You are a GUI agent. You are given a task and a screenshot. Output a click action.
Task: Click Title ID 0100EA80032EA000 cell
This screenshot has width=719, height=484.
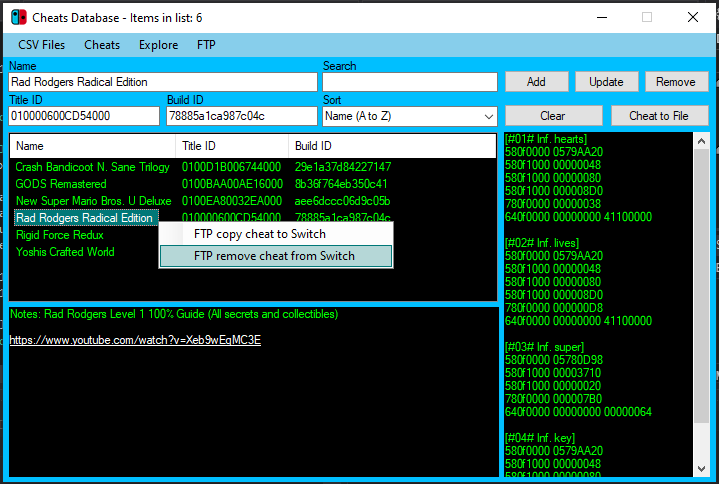pos(232,201)
